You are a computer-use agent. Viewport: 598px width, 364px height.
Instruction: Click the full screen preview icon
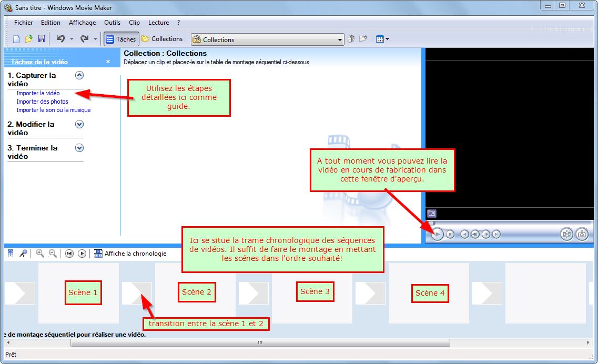pyautogui.click(x=431, y=214)
